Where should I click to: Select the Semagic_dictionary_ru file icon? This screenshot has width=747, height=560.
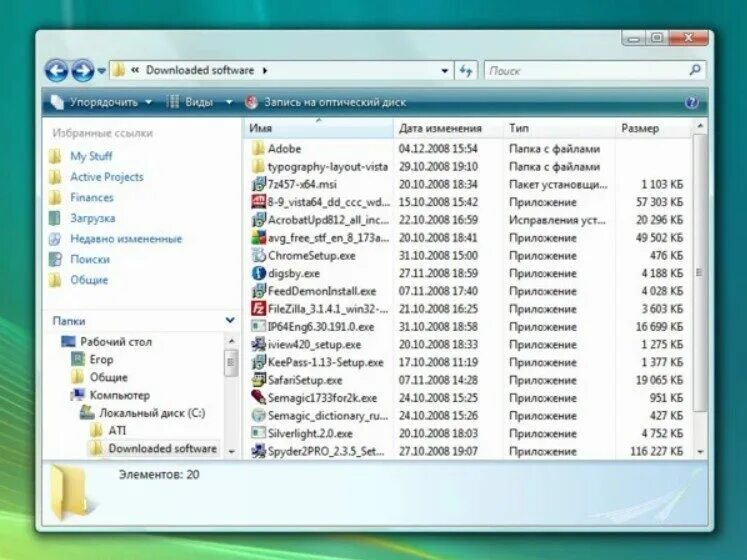(x=258, y=416)
